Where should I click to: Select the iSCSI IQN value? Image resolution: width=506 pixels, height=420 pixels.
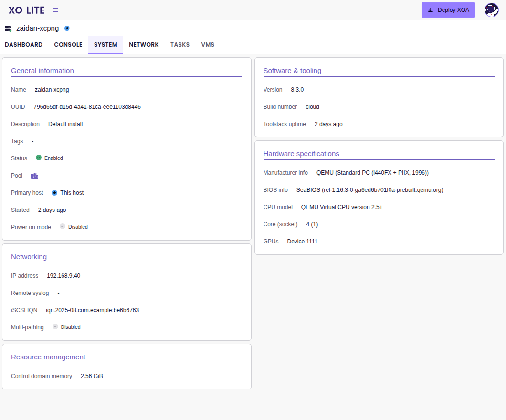92,310
